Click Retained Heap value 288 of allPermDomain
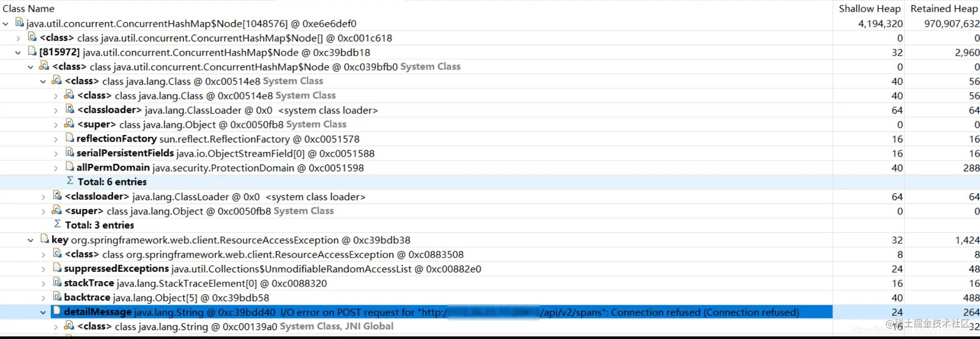This screenshot has height=339, width=980. point(971,168)
